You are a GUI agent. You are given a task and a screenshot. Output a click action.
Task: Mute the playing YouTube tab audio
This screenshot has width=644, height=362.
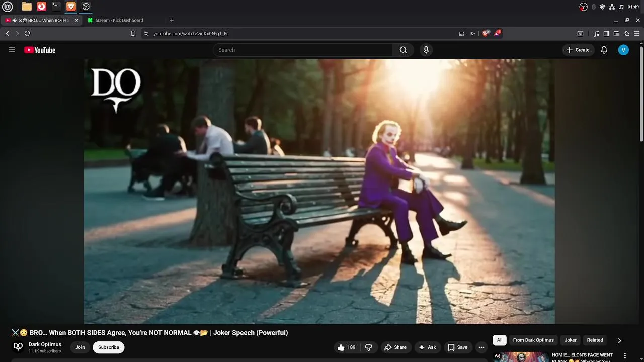pyautogui.click(x=15, y=20)
